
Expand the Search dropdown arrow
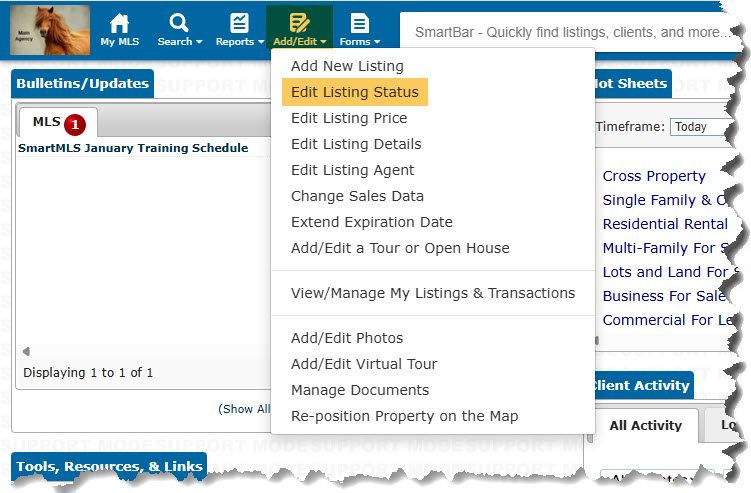point(199,42)
